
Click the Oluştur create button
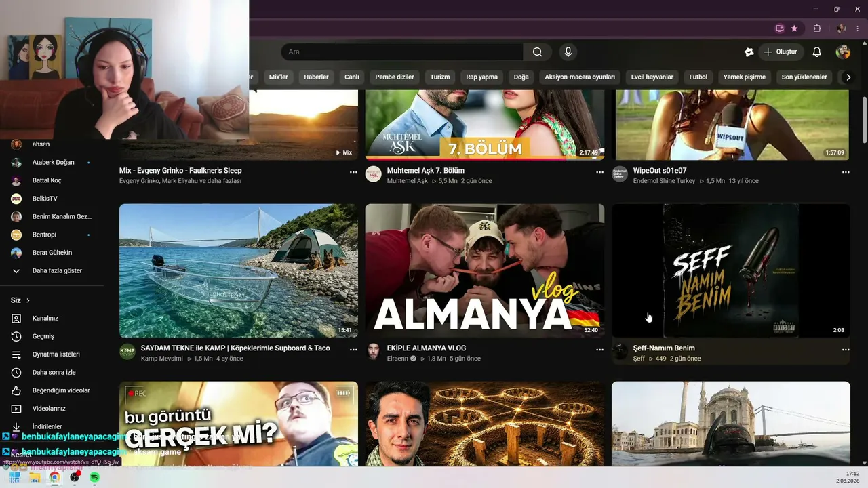781,52
